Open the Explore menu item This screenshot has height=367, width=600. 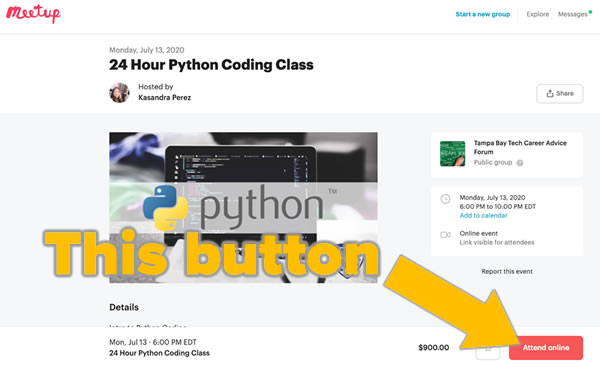coord(538,14)
